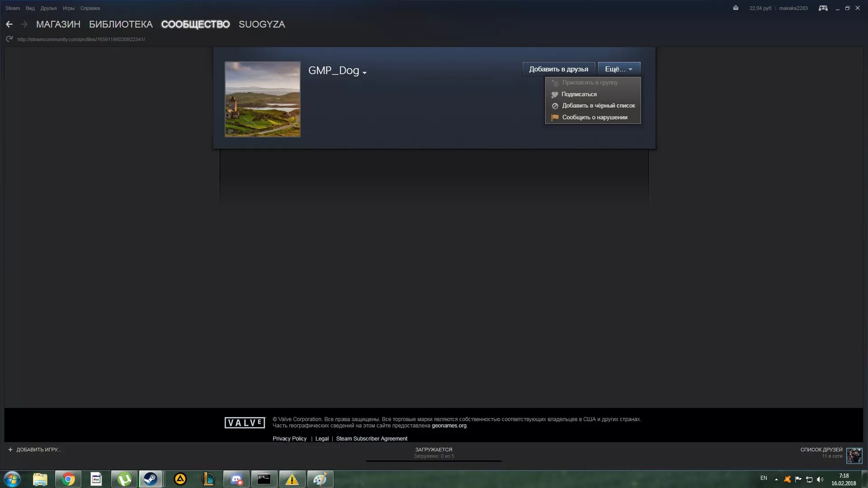Screen dimensions: 868x488
Task: Click Добавить в друзья button
Action: pyautogui.click(x=558, y=69)
